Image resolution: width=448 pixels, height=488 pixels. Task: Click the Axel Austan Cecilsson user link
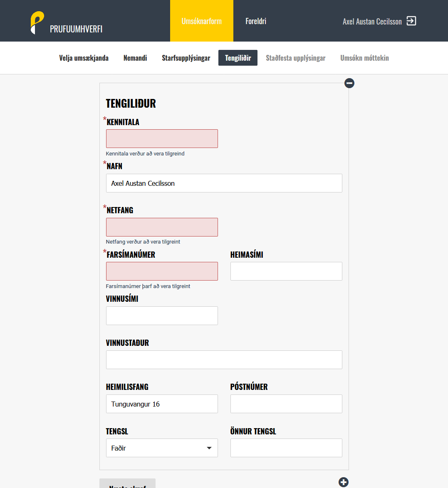(x=372, y=22)
